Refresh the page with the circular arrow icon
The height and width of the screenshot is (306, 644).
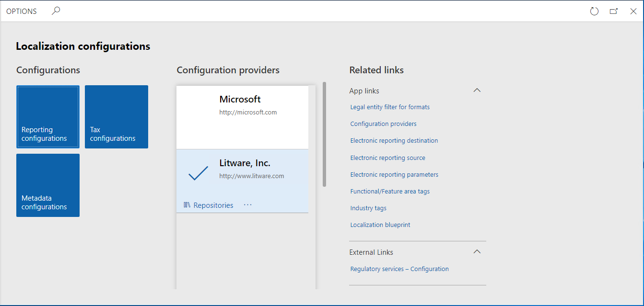[594, 11]
